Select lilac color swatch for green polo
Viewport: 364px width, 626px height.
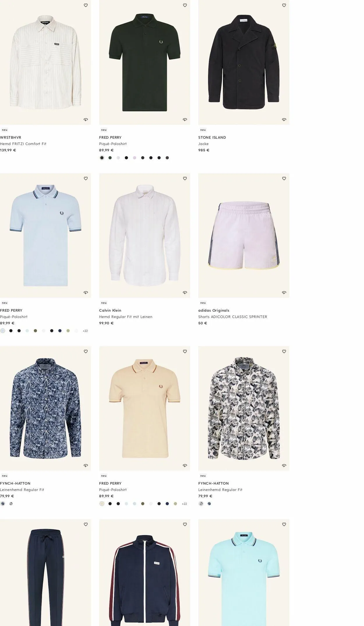click(135, 158)
